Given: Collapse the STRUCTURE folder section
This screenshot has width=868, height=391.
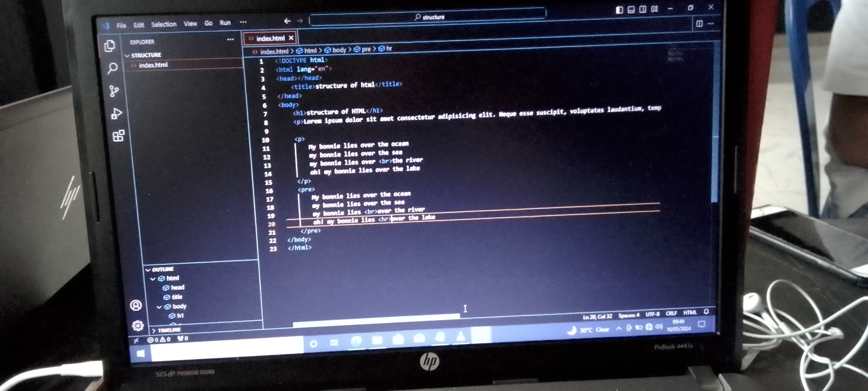Looking at the screenshot, I should click(146, 55).
